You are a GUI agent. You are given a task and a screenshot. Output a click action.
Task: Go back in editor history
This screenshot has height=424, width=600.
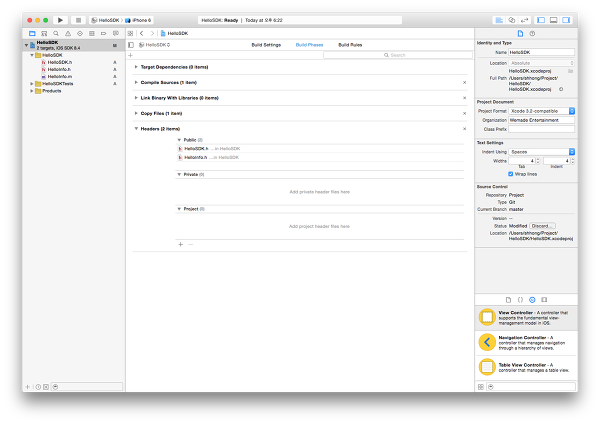[142, 34]
